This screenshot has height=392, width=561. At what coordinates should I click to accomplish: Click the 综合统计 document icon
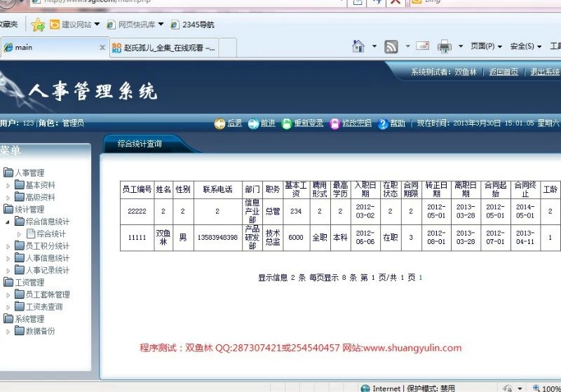31,234
